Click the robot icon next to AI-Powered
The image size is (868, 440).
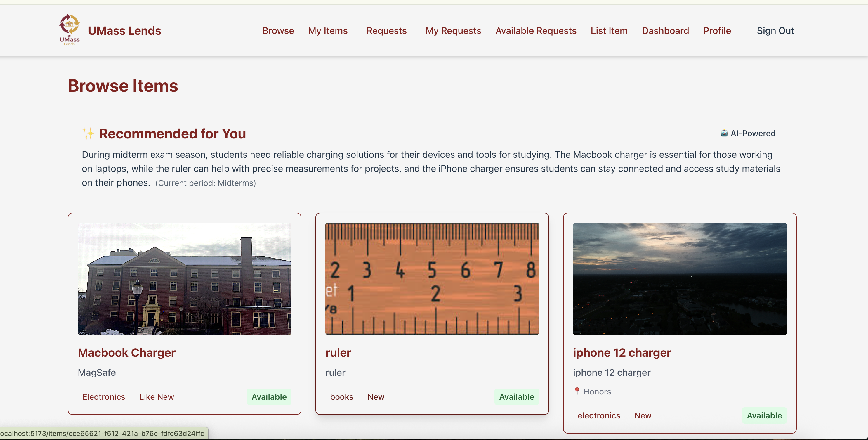[x=724, y=133]
